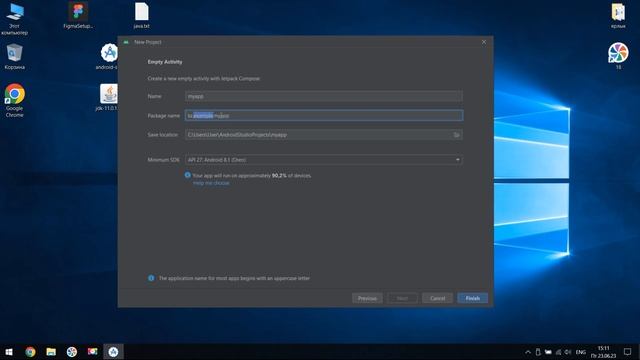The image size is (640, 360).
Task: Select the android-studio installer desktop icon
Action: [107, 56]
